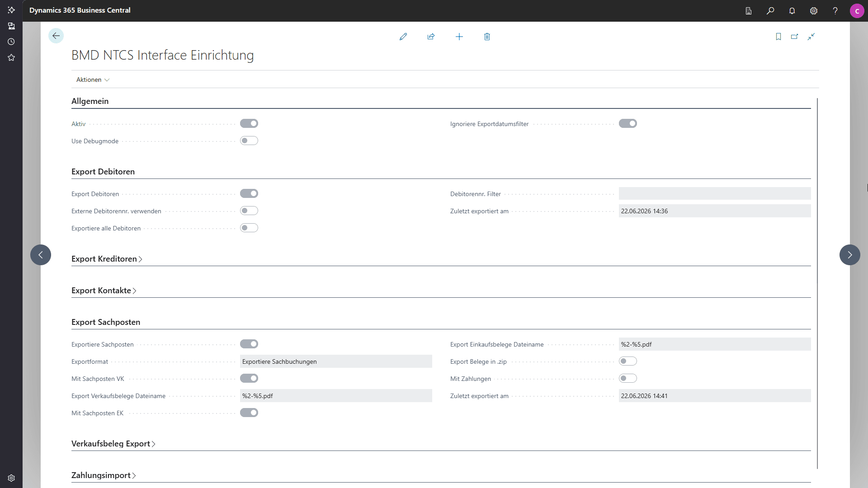The height and width of the screenshot is (488, 868).
Task: Expand the Verkaufsbeleg Export section
Action: (x=113, y=444)
